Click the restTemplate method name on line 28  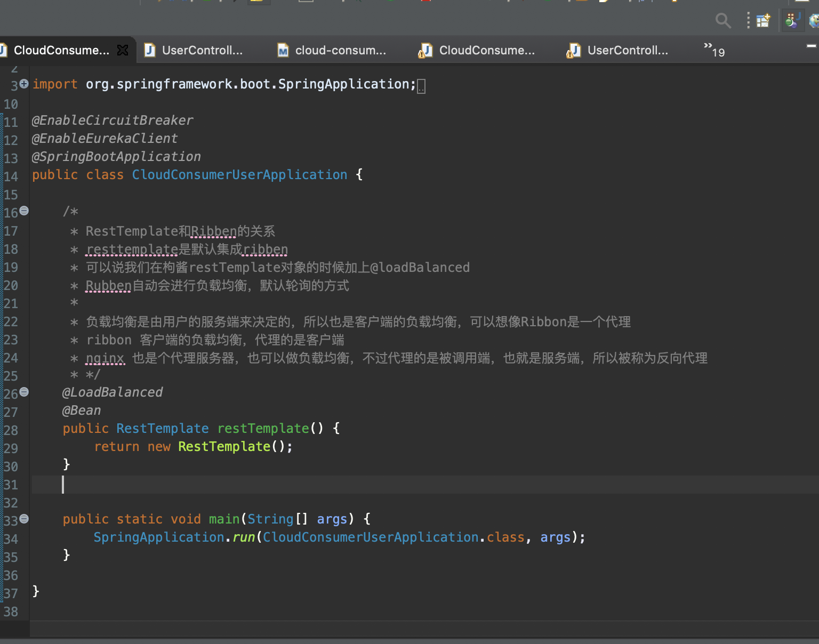(x=263, y=429)
